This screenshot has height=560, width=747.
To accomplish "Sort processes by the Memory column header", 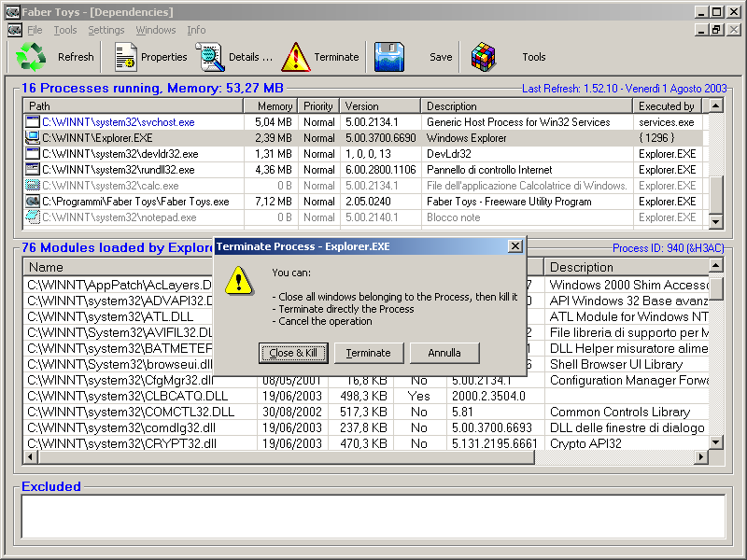I will pyautogui.click(x=271, y=106).
